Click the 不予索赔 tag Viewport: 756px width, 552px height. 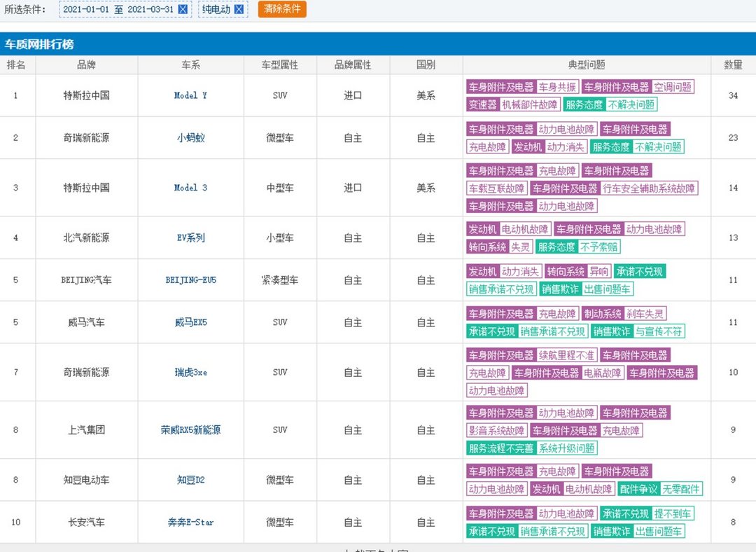598,247
